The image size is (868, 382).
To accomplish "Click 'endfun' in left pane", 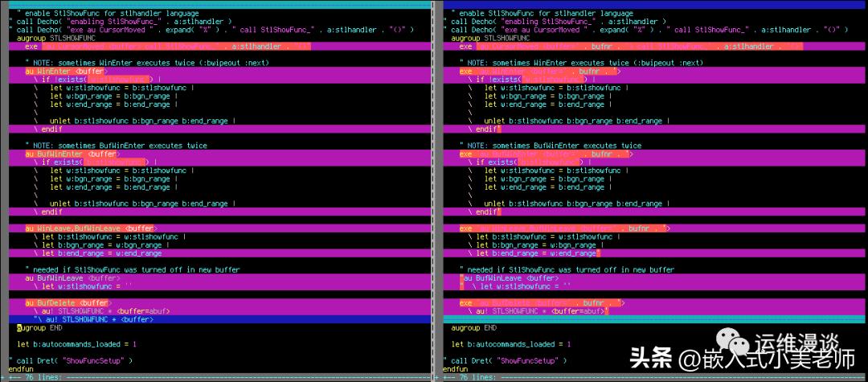I will pos(21,369).
